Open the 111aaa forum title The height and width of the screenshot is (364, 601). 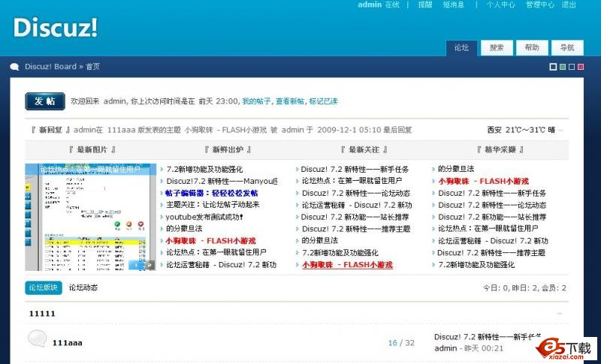click(67, 342)
